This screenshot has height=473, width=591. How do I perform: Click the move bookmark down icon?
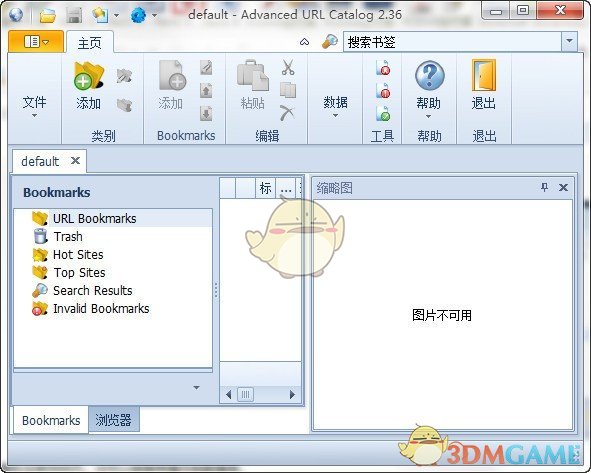click(x=206, y=113)
